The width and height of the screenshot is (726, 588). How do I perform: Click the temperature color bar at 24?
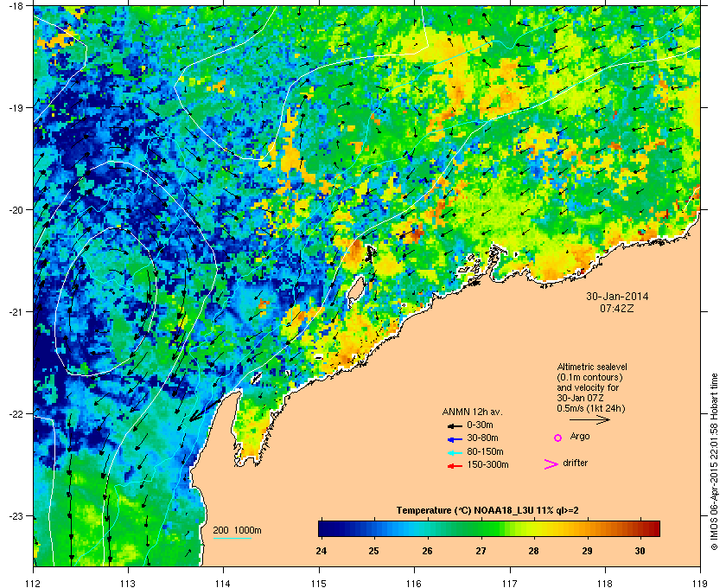click(322, 528)
